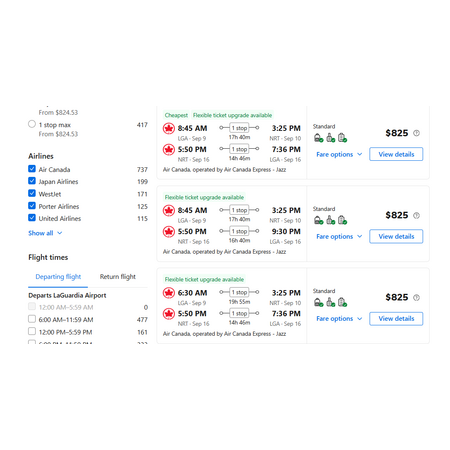Select the 1 stop max option
The height and width of the screenshot is (450, 450).
[x=32, y=124]
